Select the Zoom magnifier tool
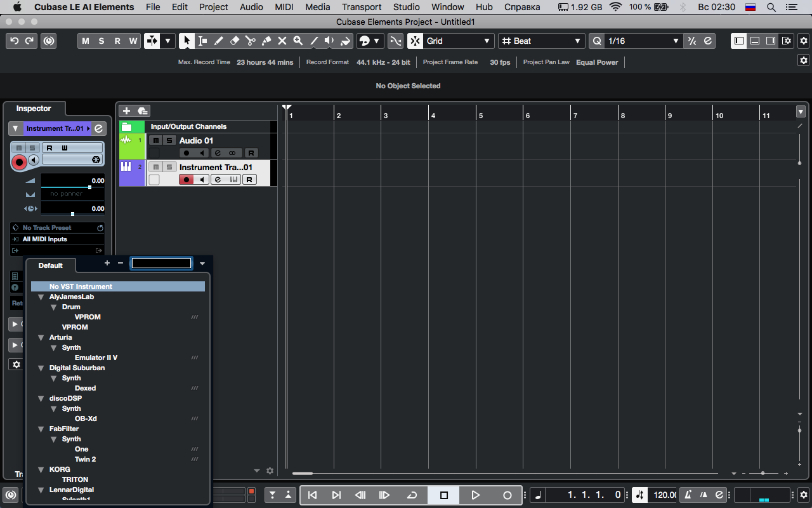 point(298,41)
